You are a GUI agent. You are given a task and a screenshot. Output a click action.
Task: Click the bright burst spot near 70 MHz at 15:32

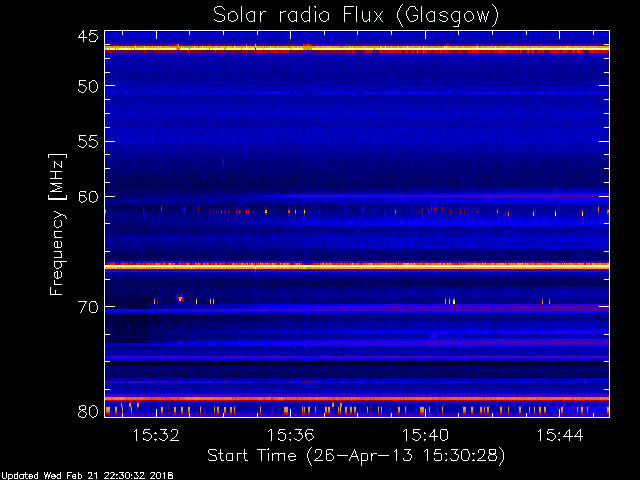point(180,299)
